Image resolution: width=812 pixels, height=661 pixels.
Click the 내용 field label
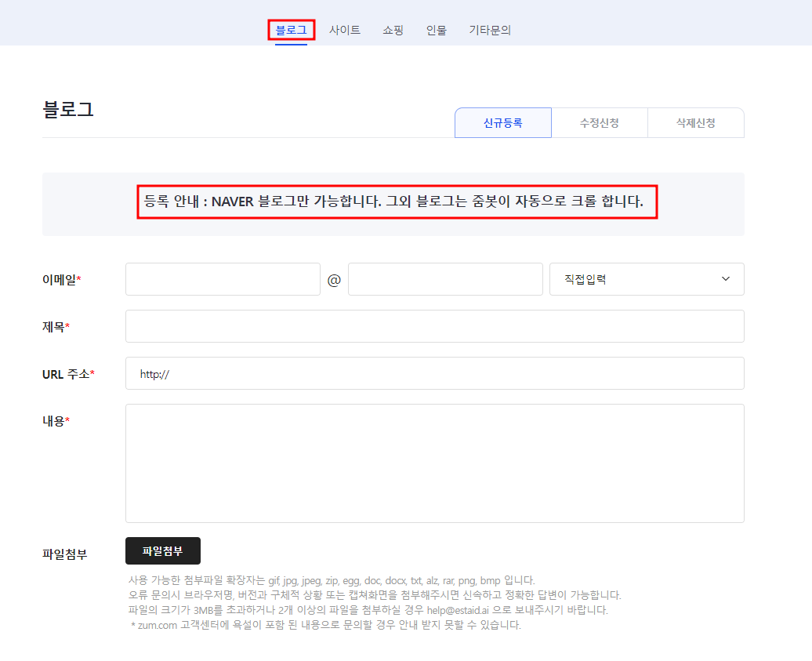click(x=56, y=421)
